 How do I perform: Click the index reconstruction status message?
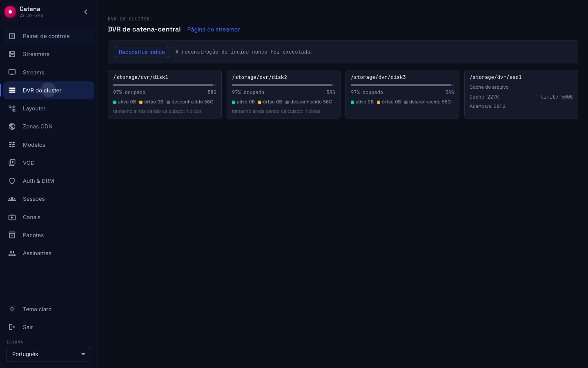(244, 52)
